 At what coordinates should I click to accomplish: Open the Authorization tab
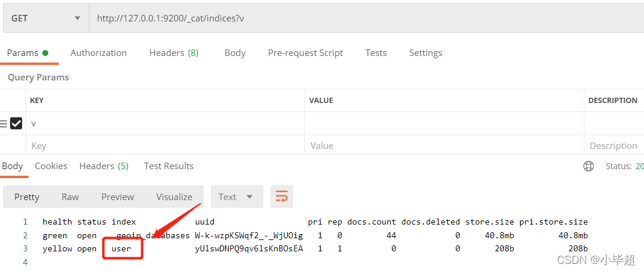(x=98, y=53)
